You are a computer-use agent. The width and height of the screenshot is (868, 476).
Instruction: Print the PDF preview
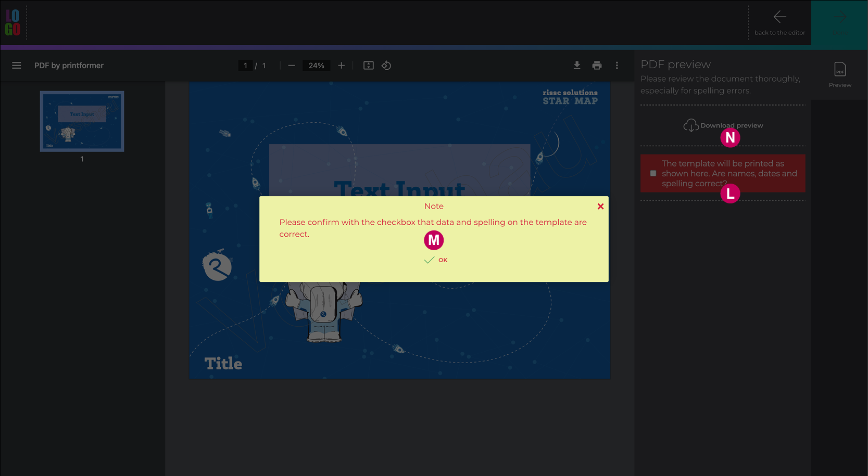click(597, 65)
